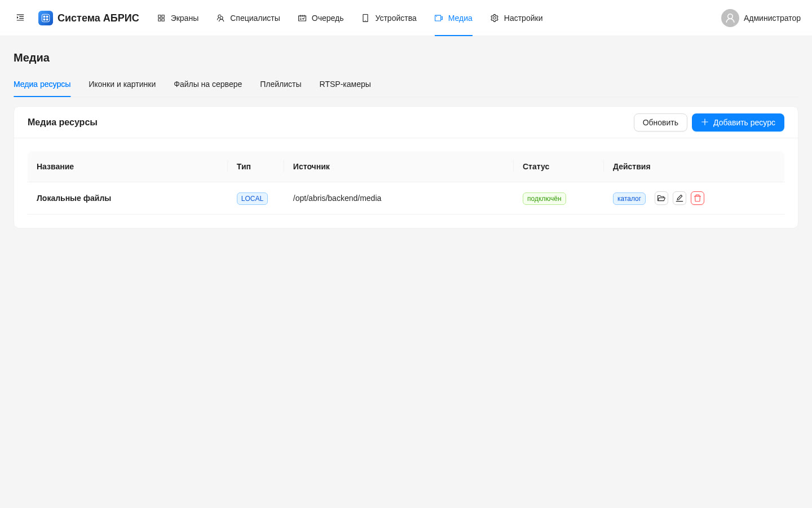Go to Очередь section
This screenshot has height=508, width=812.
coord(321,18)
